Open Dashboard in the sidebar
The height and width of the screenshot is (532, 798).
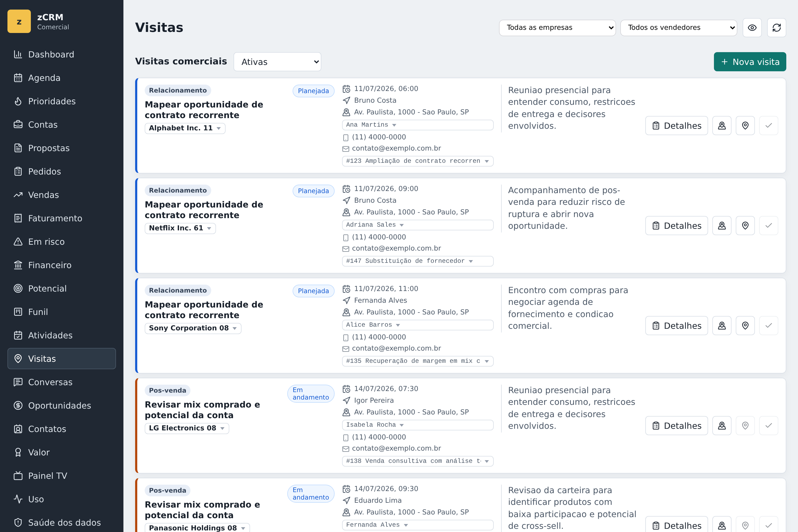[x=61, y=54]
